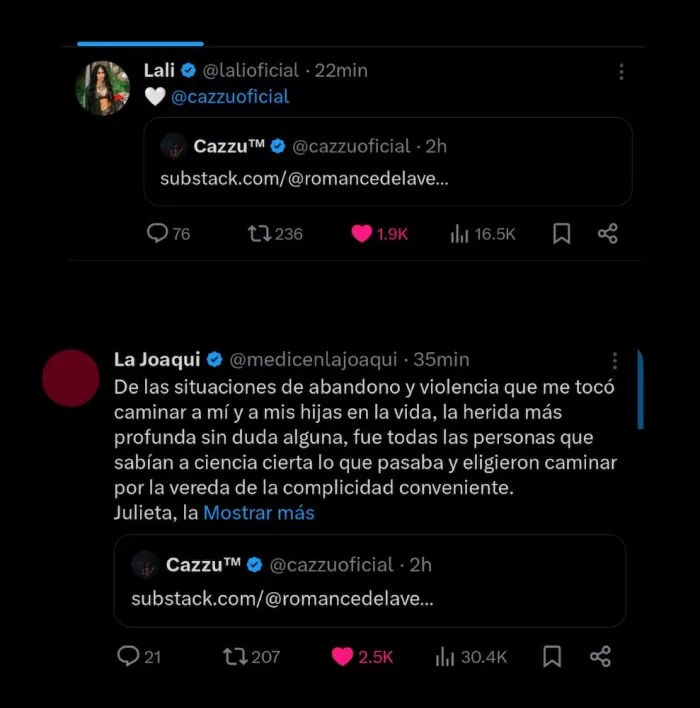Select the active tab with blue underline
The width and height of the screenshot is (700, 708).
[x=140, y=42]
